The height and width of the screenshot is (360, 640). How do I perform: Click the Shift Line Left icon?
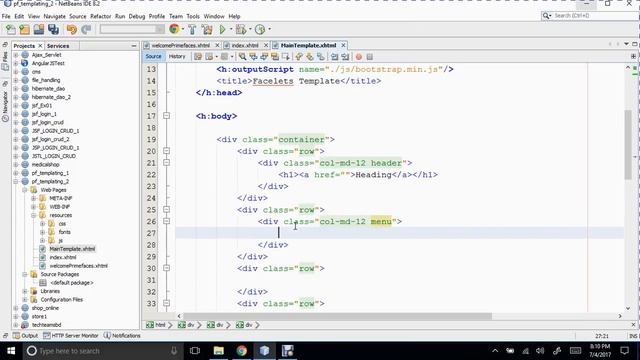pyautogui.click(x=334, y=57)
